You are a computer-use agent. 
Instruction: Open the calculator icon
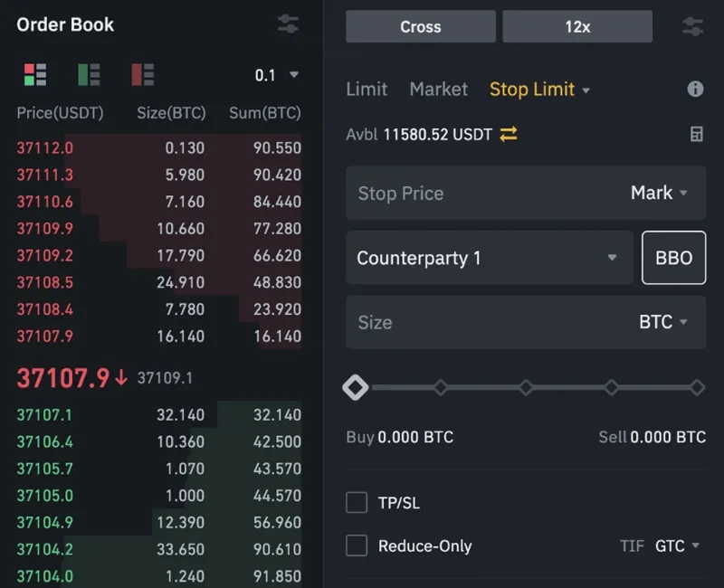click(696, 134)
